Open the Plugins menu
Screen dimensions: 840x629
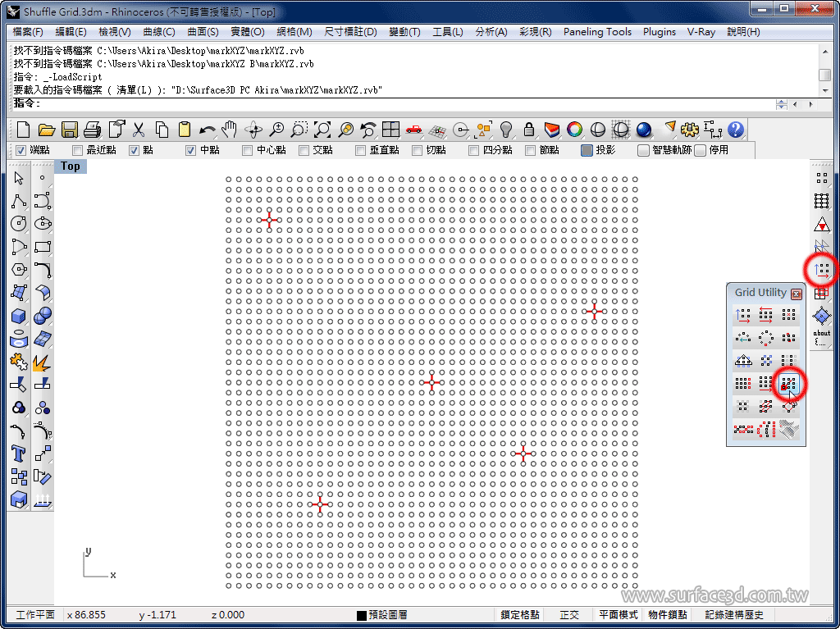pyautogui.click(x=660, y=32)
